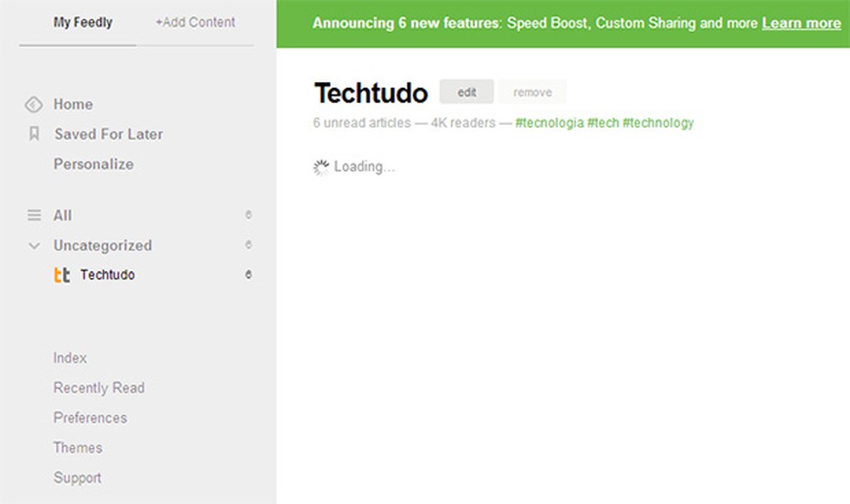Screen dimensions: 850x504
Task: Click the Techtudo page heading
Action: click(x=371, y=92)
